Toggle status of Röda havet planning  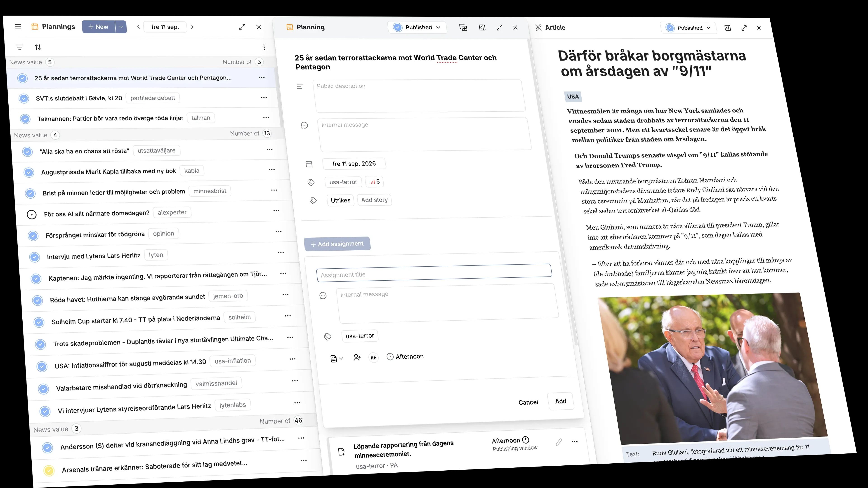(37, 300)
